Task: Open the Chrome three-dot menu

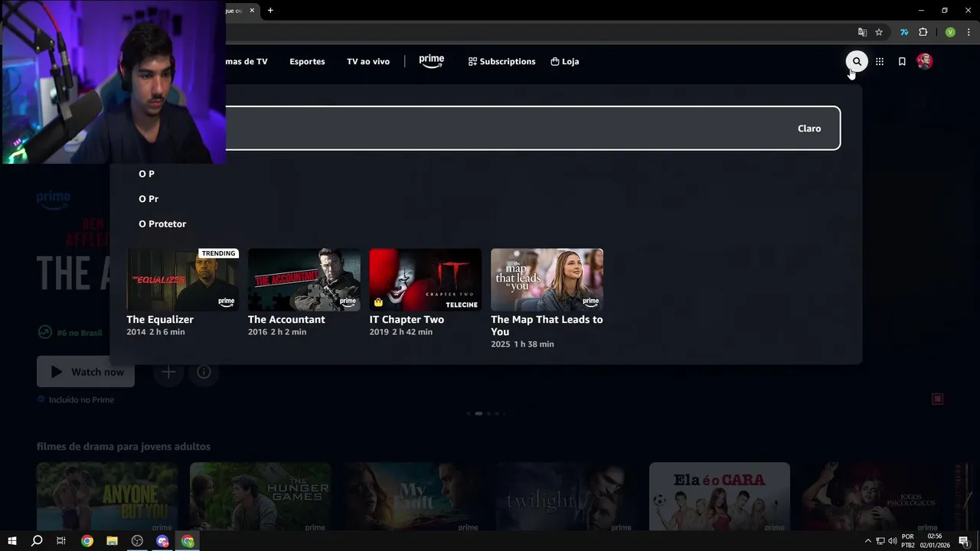Action: [x=969, y=32]
